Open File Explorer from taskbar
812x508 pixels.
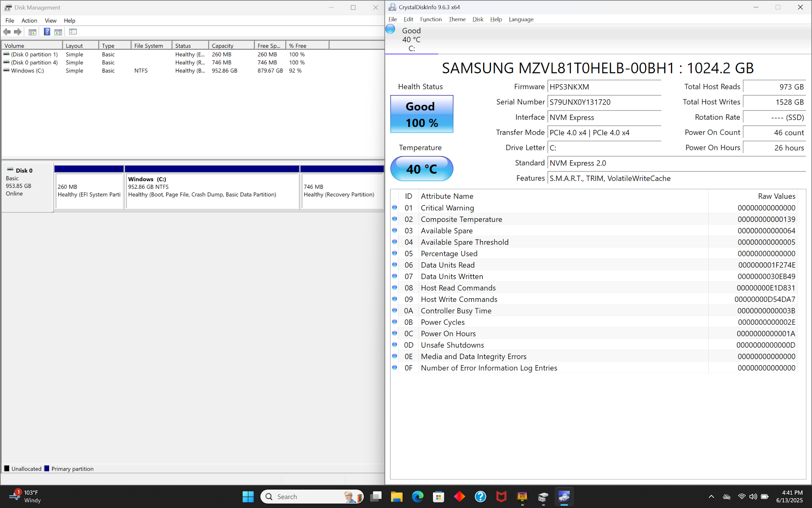tap(396, 497)
